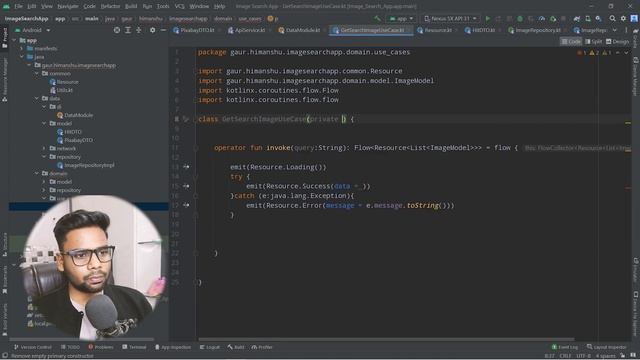The width and height of the screenshot is (640, 360).
Task: Open the Terminal tool window
Action: click(x=134, y=347)
